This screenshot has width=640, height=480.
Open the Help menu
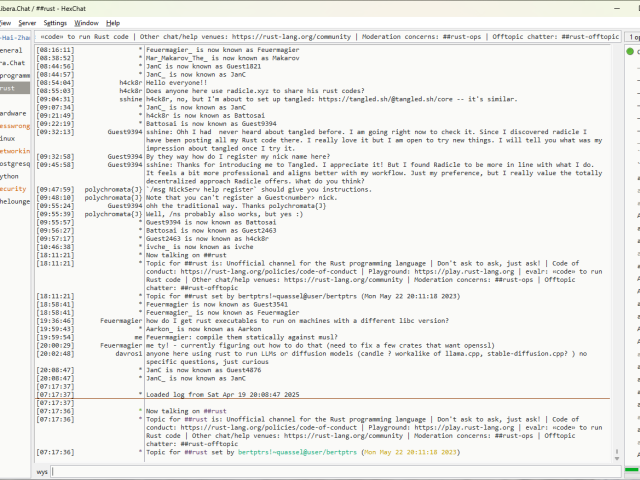[113, 22]
